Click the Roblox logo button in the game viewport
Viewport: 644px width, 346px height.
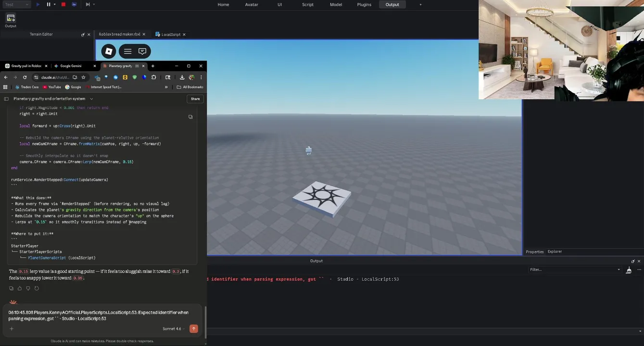[x=109, y=51]
